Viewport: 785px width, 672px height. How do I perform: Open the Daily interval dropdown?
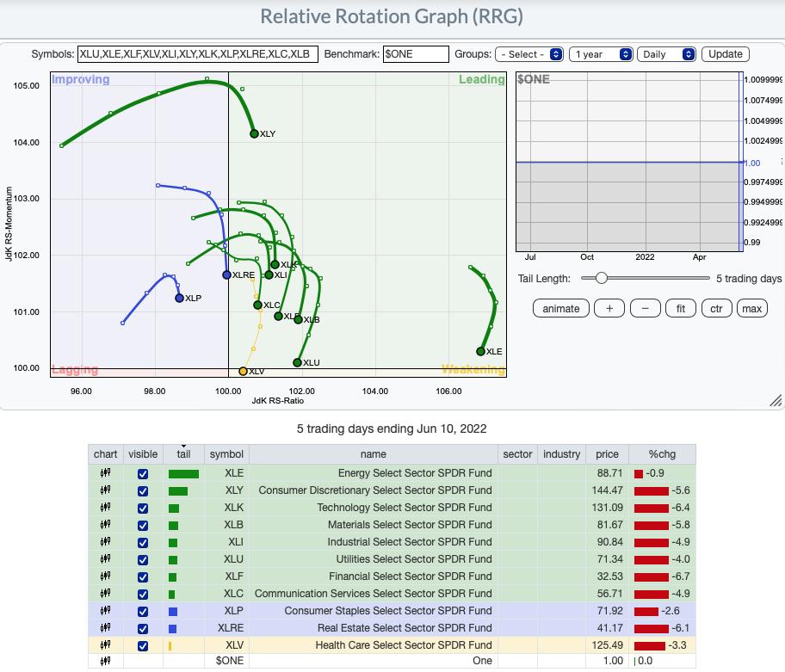(x=666, y=54)
